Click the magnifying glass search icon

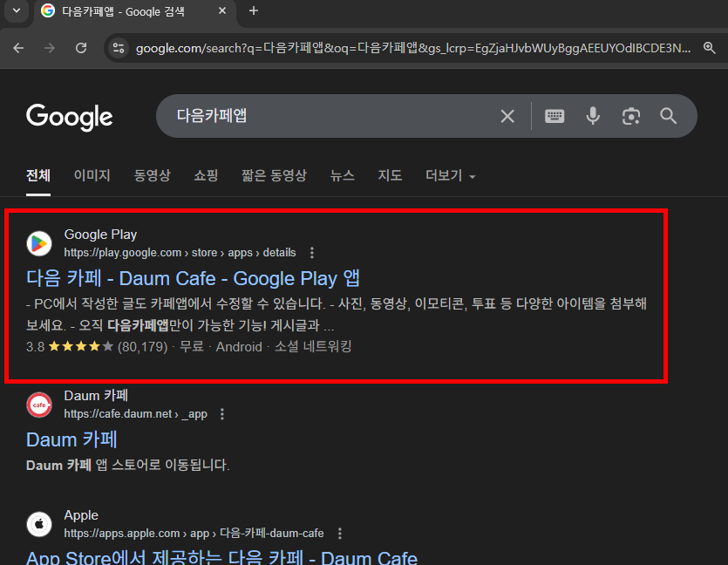[668, 115]
